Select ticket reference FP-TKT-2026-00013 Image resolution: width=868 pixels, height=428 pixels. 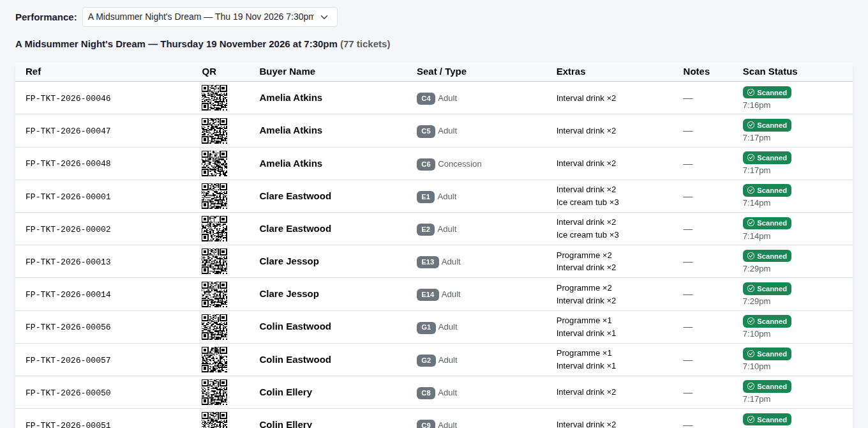68,262
